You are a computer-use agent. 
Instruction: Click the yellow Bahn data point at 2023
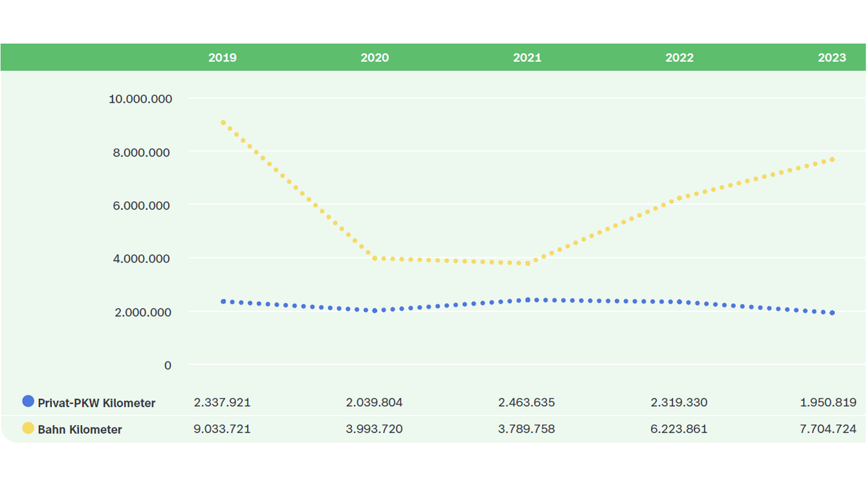[832, 160]
